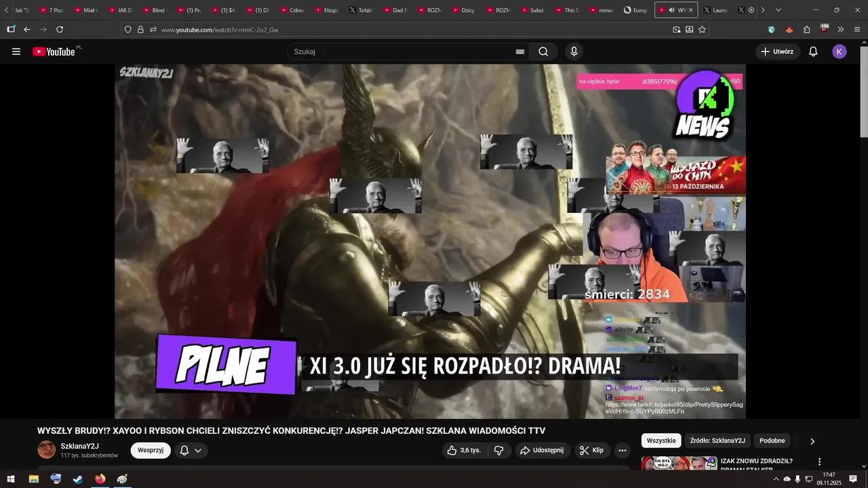Bookmark this page with star icon
The image size is (868, 488).
702,30
